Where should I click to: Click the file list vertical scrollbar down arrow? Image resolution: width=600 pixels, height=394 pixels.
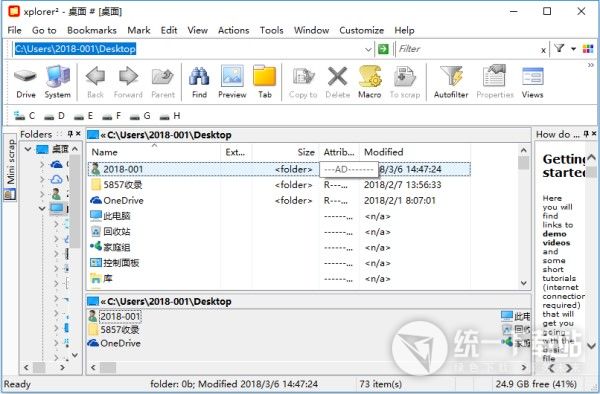pos(523,283)
